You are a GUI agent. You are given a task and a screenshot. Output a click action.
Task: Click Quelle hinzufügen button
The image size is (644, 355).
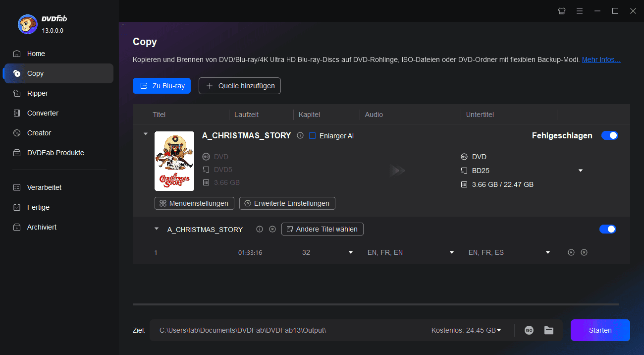click(240, 86)
